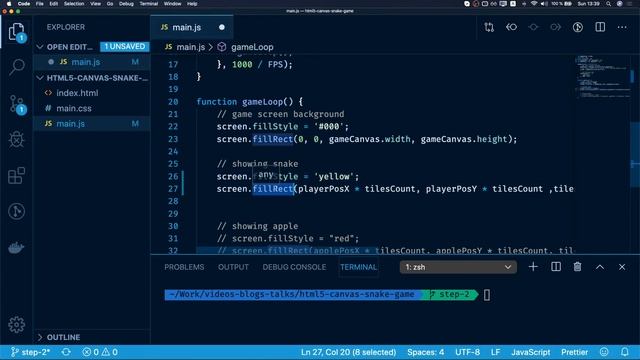640x360 pixels.
Task: Change indentation via Spaces: 4
Action: click(425, 352)
